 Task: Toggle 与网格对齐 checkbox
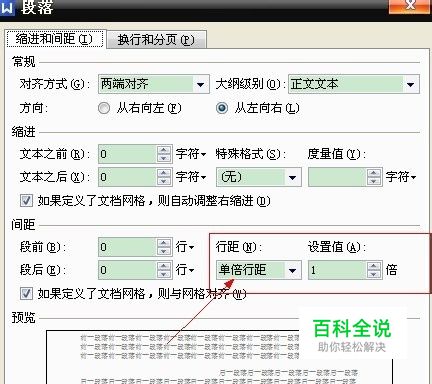coord(26,294)
